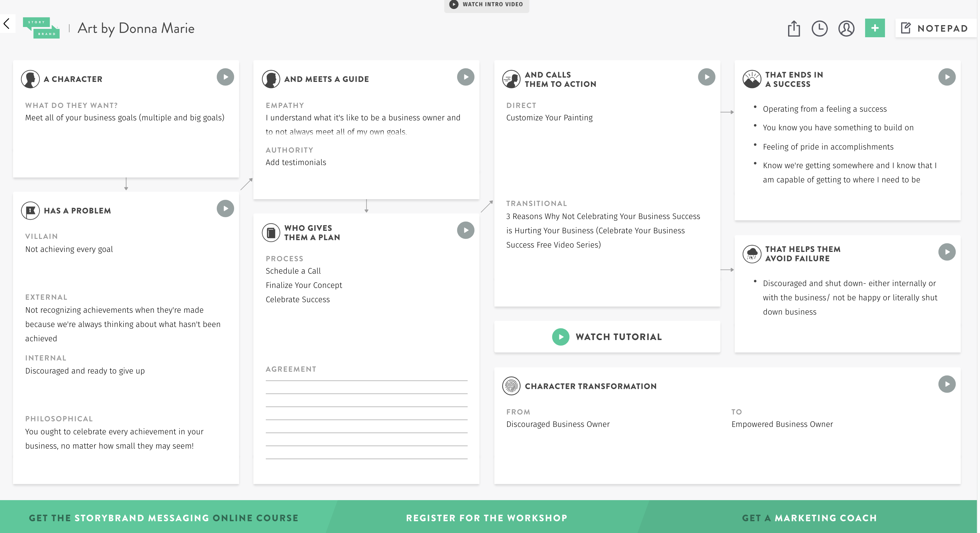Screen dimensions: 980x533
Task: Open Register for the Workshop link
Action: (487, 518)
